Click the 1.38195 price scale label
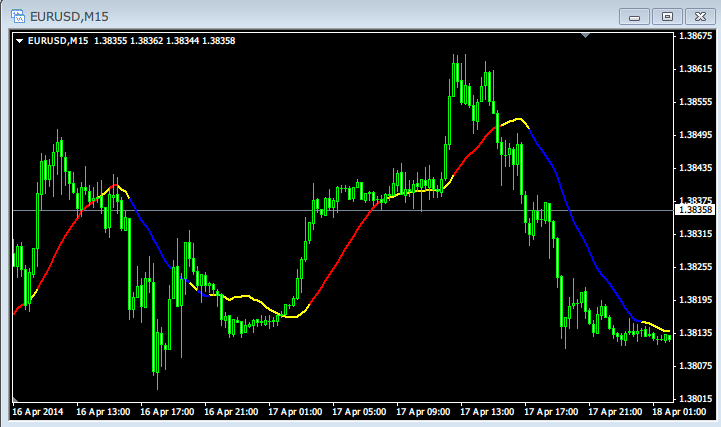721x427 pixels. (x=696, y=300)
